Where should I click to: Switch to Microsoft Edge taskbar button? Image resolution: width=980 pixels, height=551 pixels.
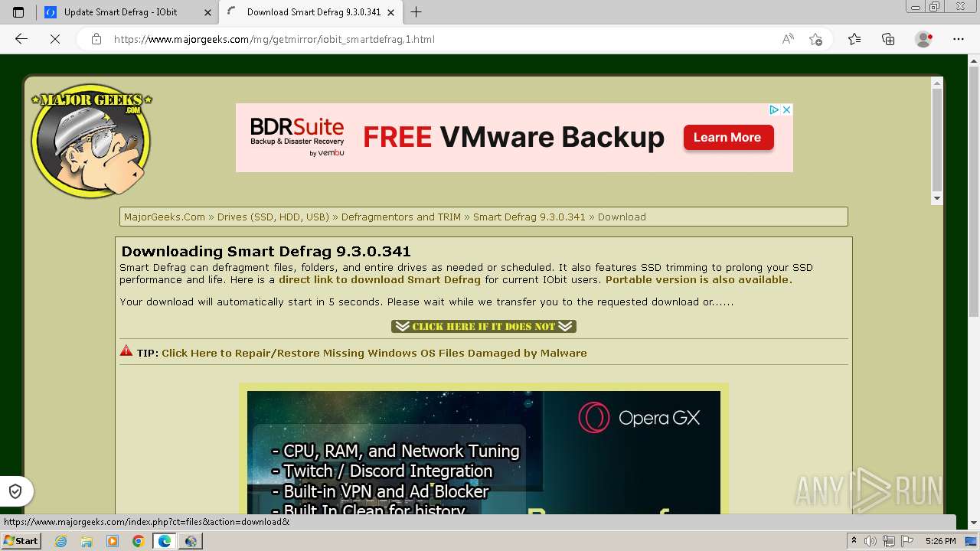point(164,541)
